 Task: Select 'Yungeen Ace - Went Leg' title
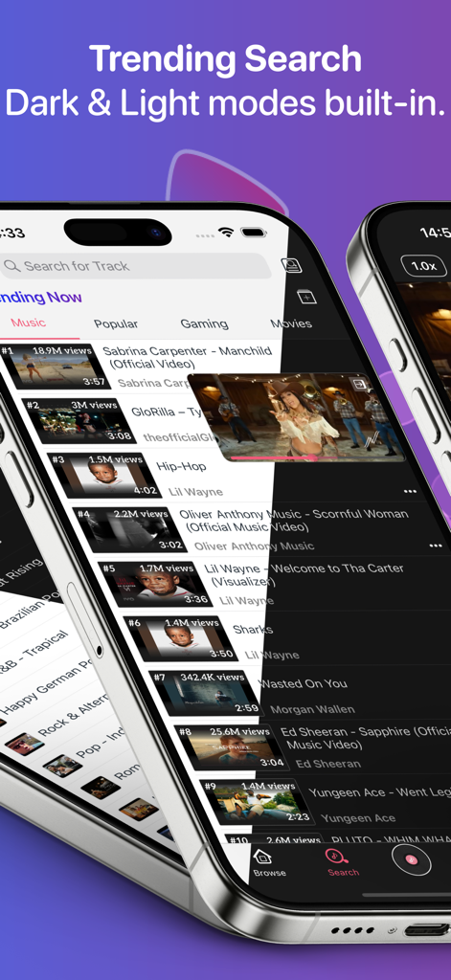(380, 792)
